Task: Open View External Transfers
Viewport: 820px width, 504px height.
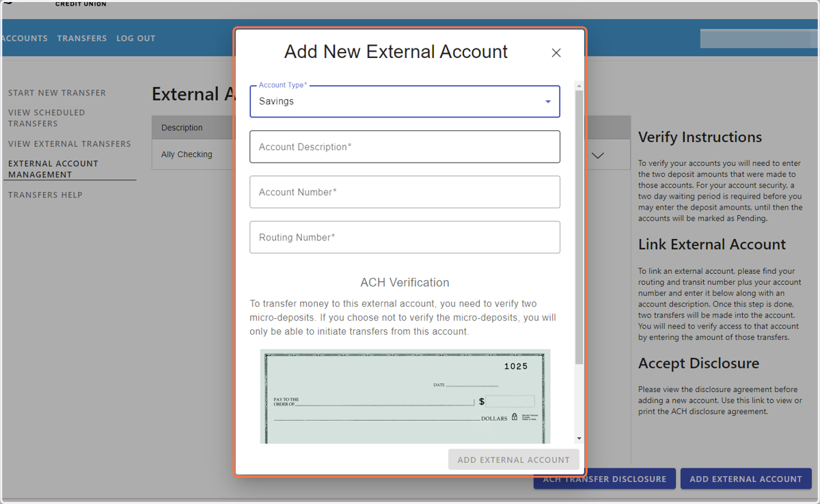Action: click(70, 144)
